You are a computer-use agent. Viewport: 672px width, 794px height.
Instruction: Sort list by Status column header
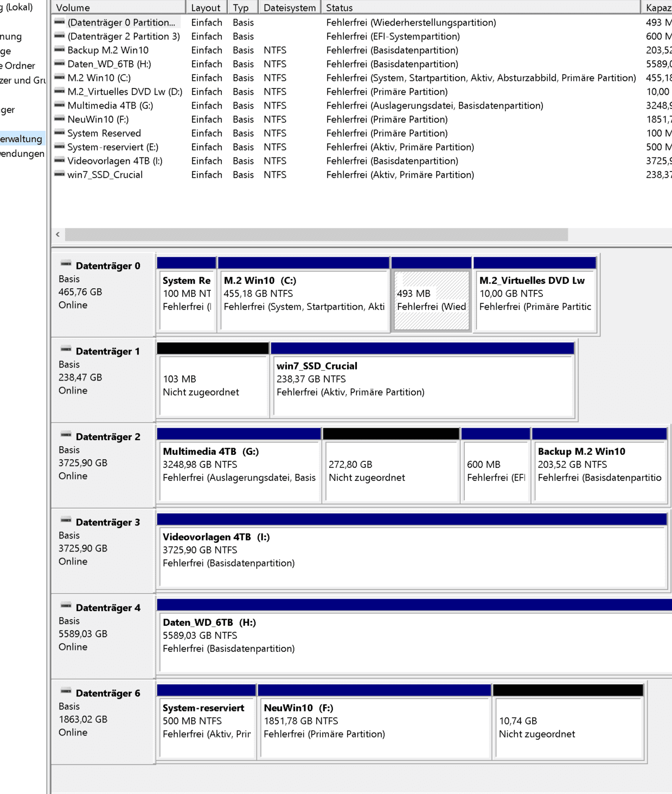click(x=481, y=8)
